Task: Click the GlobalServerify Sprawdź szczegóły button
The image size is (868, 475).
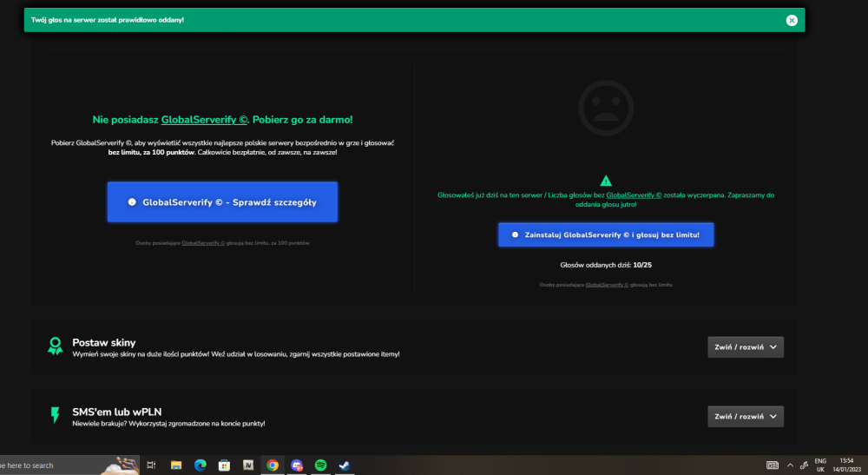Action: tap(222, 202)
